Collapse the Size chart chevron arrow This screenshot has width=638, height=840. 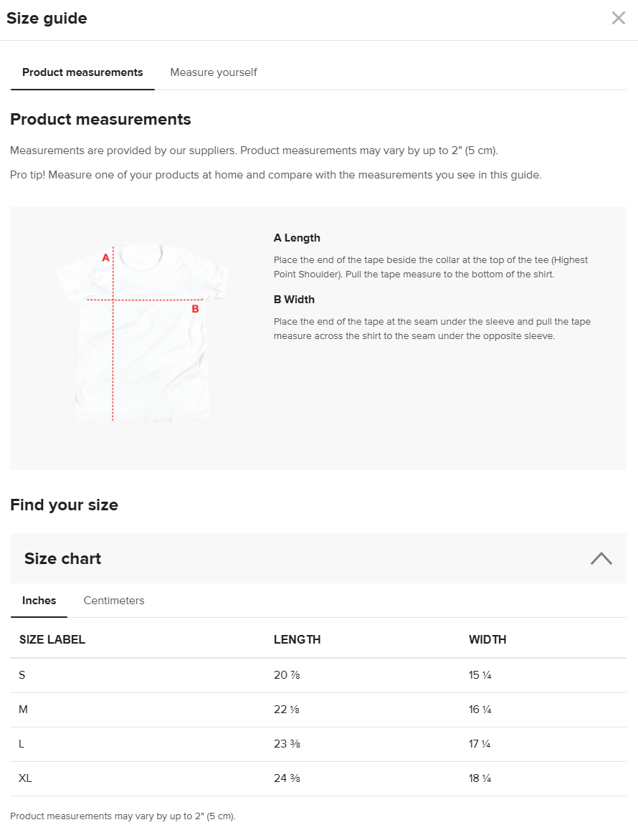[x=601, y=558]
